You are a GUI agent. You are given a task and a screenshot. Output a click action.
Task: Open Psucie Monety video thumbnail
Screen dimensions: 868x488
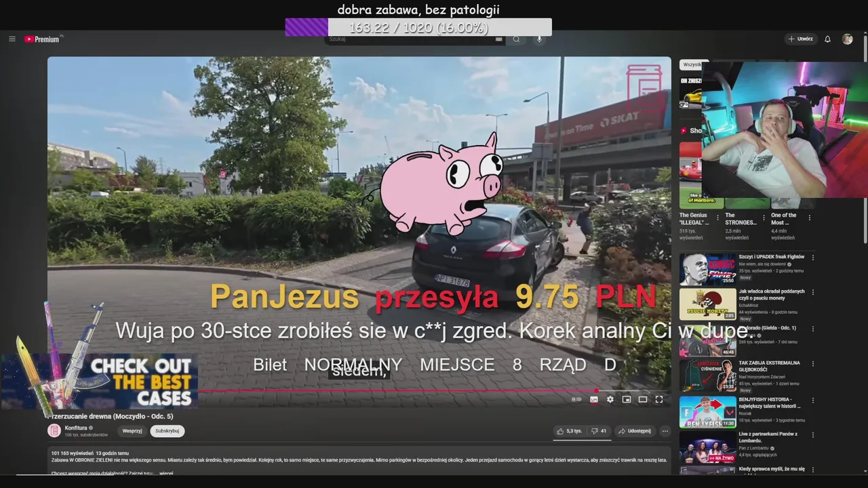click(707, 304)
